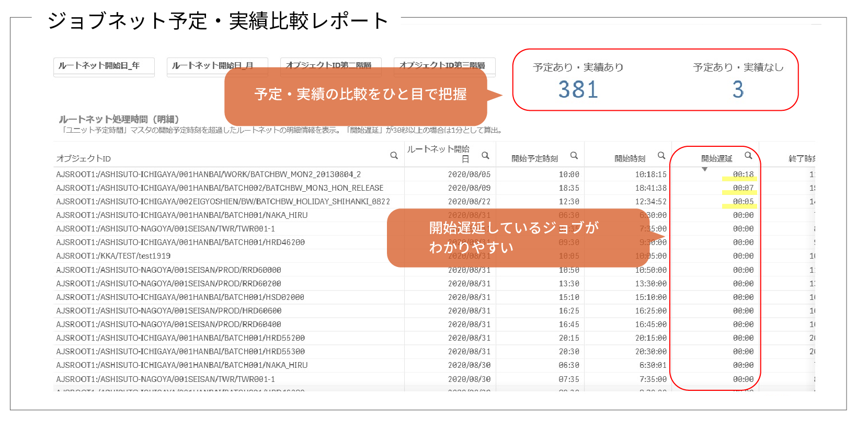The width and height of the screenshot is (868, 430).
Task: Click the 開始時刻 column search magnifier
Action: point(661,155)
